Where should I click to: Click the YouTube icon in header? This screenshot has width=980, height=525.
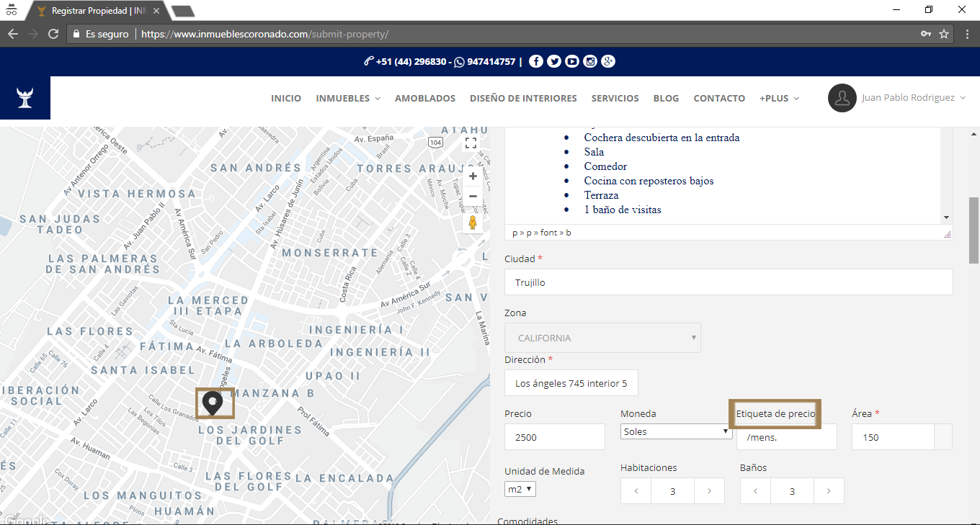(572, 62)
